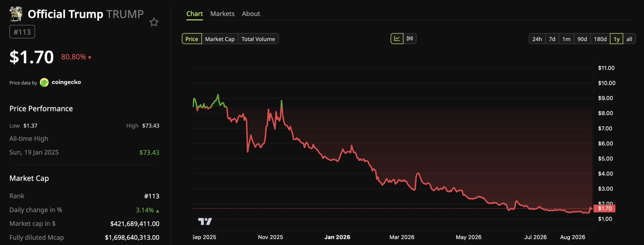Set chart range to 24h
The image size is (644, 245).
pyautogui.click(x=537, y=39)
